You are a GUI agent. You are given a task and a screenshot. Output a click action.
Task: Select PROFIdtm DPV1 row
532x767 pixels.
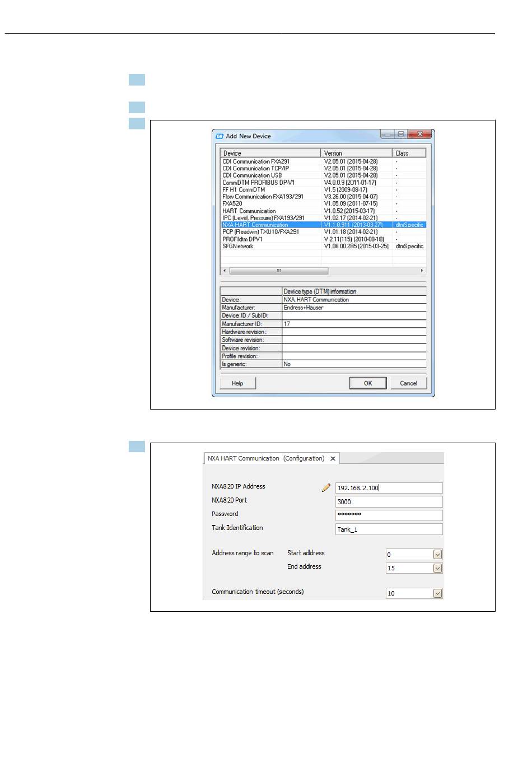[323, 239]
